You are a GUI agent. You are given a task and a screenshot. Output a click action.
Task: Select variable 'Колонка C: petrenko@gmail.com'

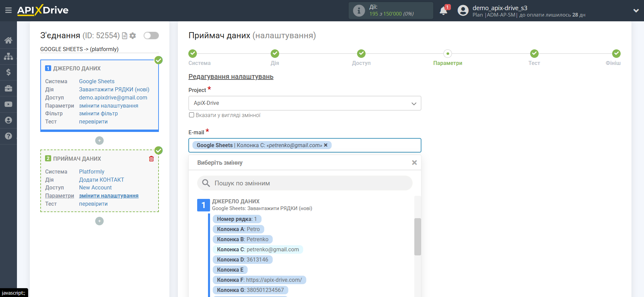tap(258, 249)
